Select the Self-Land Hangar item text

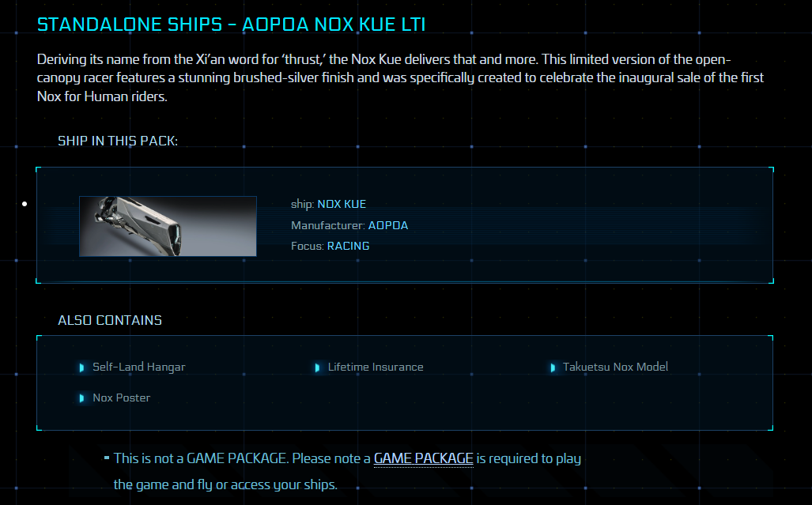139,367
